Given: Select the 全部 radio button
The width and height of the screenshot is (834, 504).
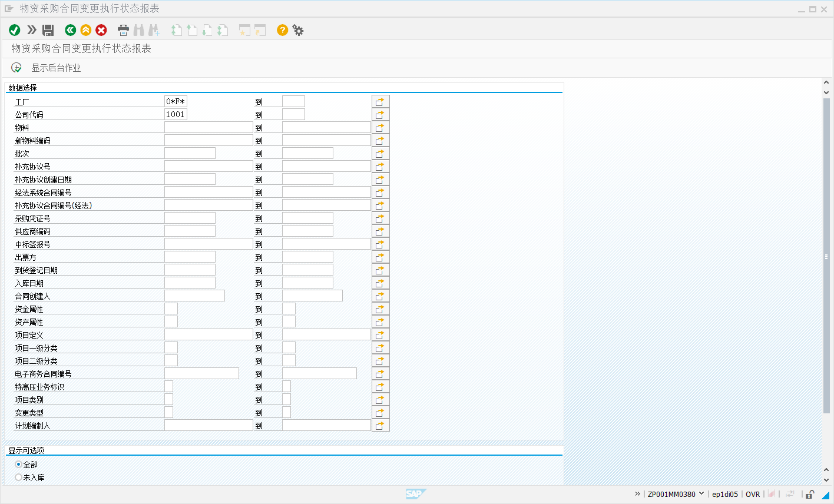Looking at the screenshot, I should [18, 465].
